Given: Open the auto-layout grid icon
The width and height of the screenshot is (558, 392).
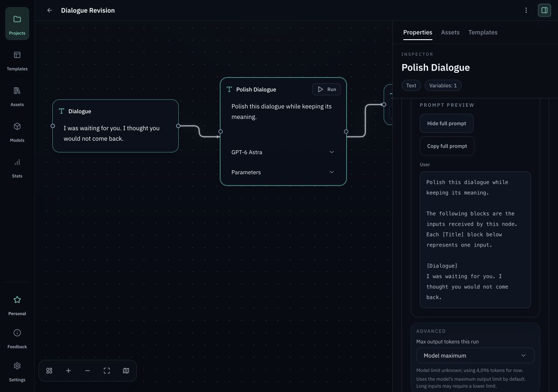Looking at the screenshot, I should [x=49, y=371].
